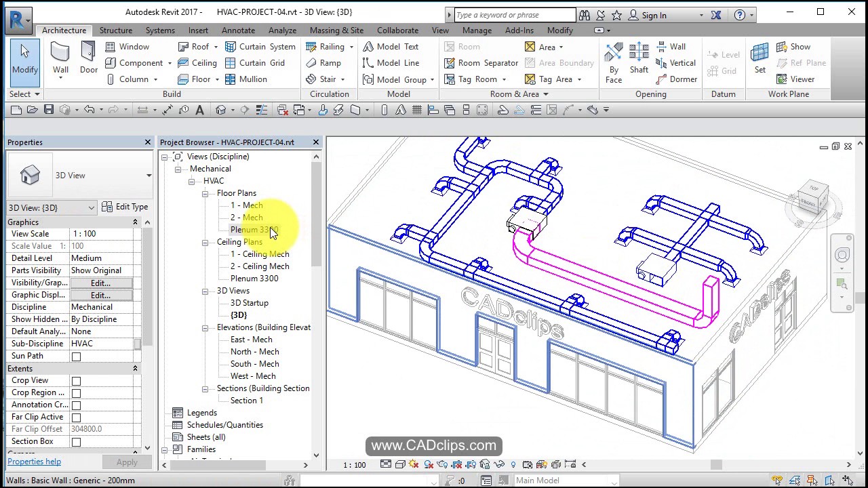The width and height of the screenshot is (868, 488).
Task: Select the Wall tool
Action: tap(60, 60)
